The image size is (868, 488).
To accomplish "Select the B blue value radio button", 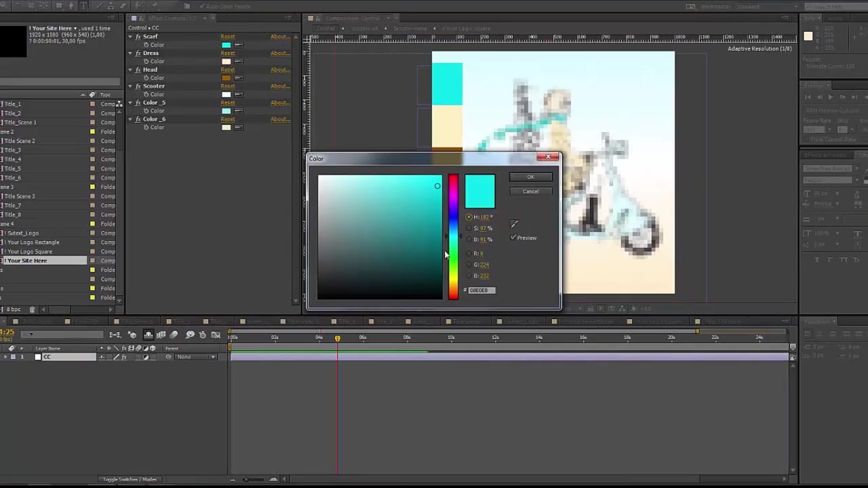I will coord(469,275).
